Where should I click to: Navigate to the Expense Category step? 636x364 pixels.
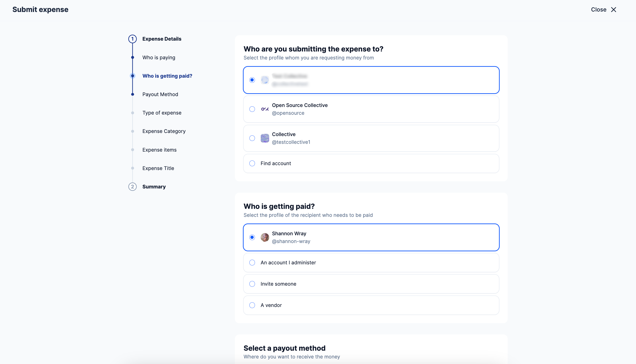(x=164, y=131)
